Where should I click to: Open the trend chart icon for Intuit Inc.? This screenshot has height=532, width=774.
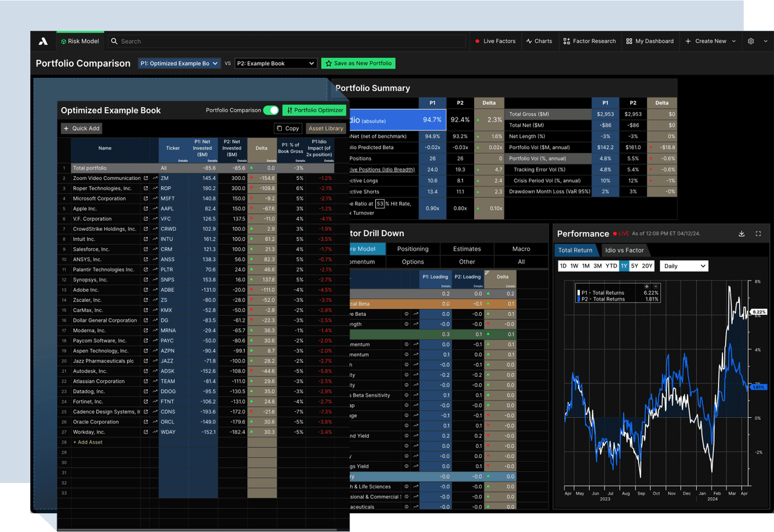[155, 239]
